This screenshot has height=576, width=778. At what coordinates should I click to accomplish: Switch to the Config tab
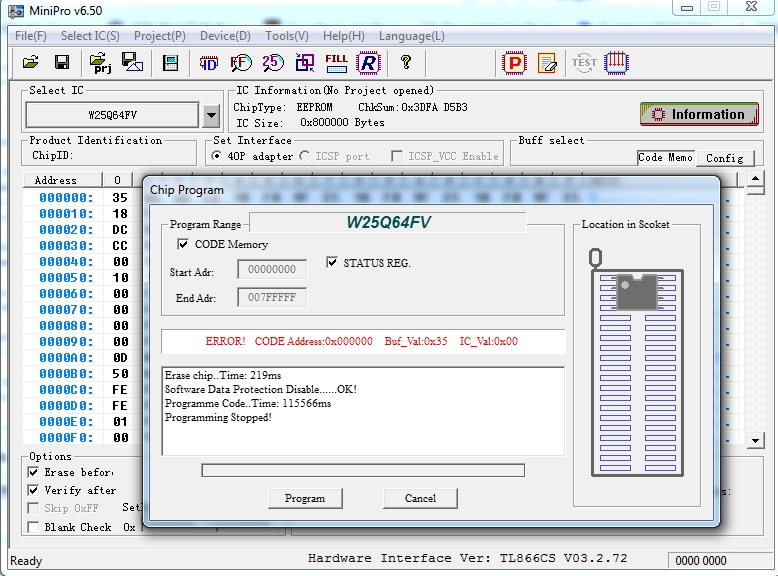(724, 158)
